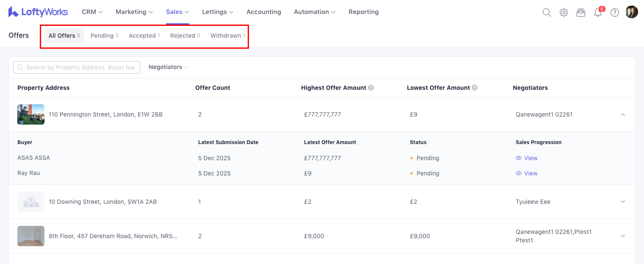644x264 pixels.
Task: Click the search magnifier icon in header
Action: click(x=546, y=12)
